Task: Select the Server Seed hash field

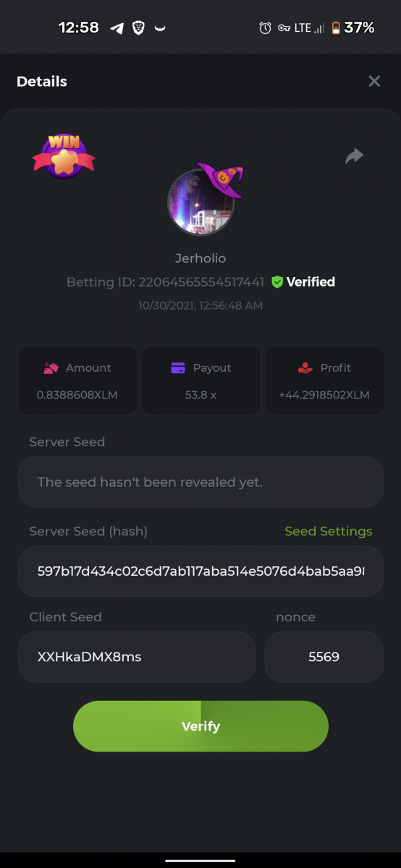Action: tap(200, 571)
